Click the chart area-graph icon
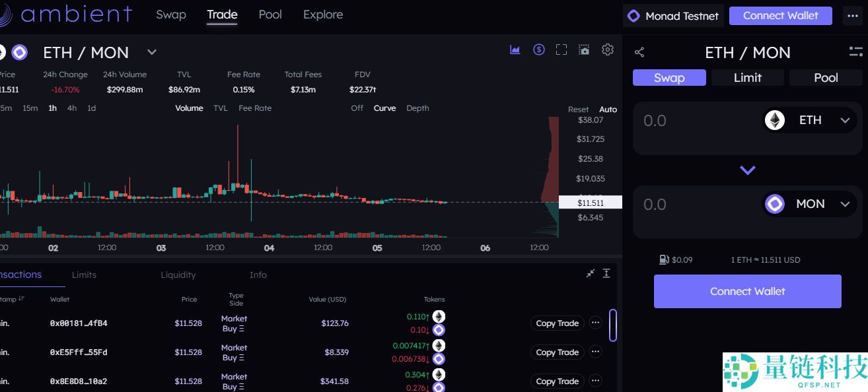This screenshot has height=392, width=868. click(x=515, y=50)
